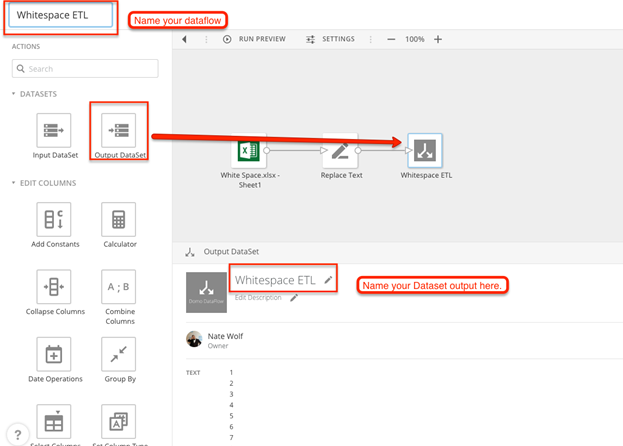Viewport: 623px width, 446px height.
Task: Click the RUN PREVIEW label
Action: [262, 39]
